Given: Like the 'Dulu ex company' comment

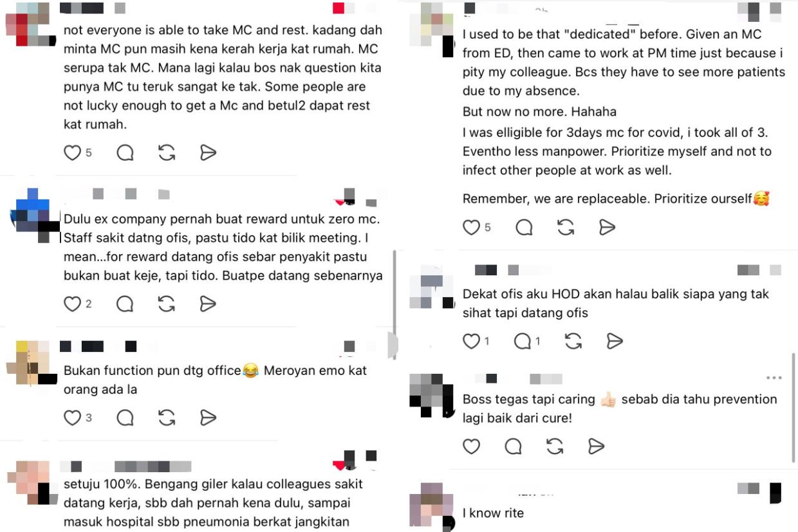Looking at the screenshot, I should coord(72,304).
